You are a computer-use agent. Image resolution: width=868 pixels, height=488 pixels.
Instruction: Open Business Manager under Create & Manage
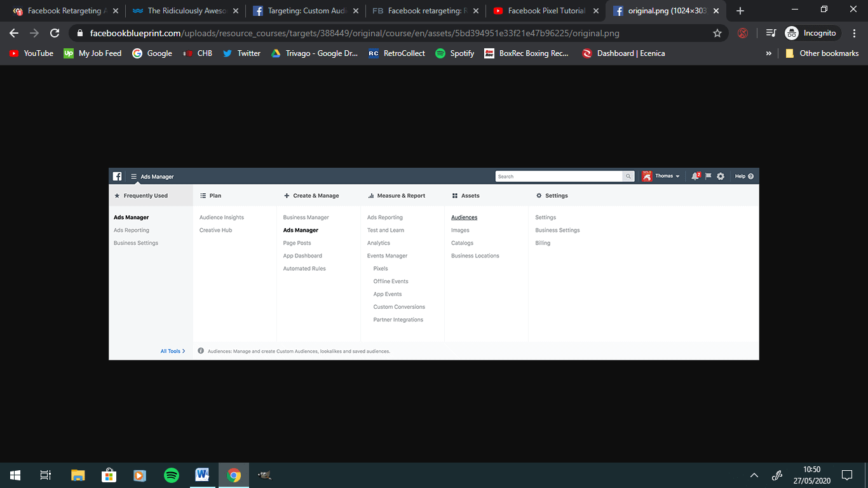click(306, 217)
